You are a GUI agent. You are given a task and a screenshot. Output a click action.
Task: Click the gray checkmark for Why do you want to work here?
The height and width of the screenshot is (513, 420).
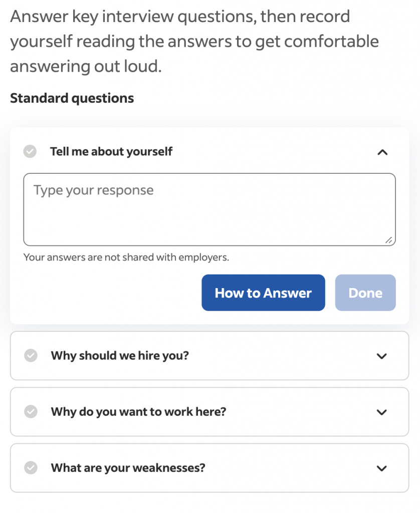click(30, 412)
